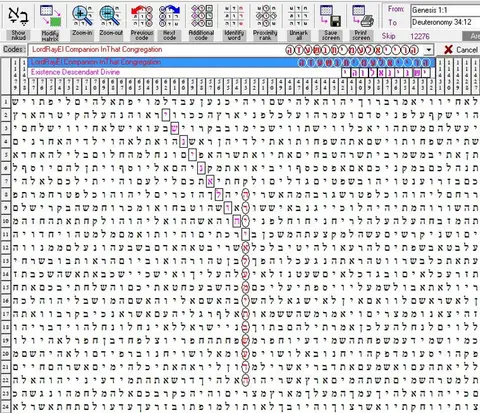Select the highlighted LordRayEl Companion list entry
This screenshot has width=480, height=413.
231,62
